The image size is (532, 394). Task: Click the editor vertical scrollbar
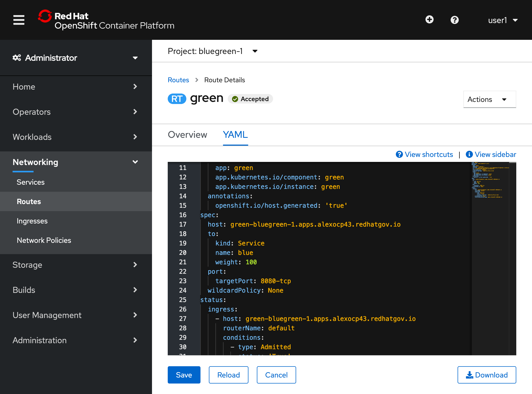tap(513, 259)
